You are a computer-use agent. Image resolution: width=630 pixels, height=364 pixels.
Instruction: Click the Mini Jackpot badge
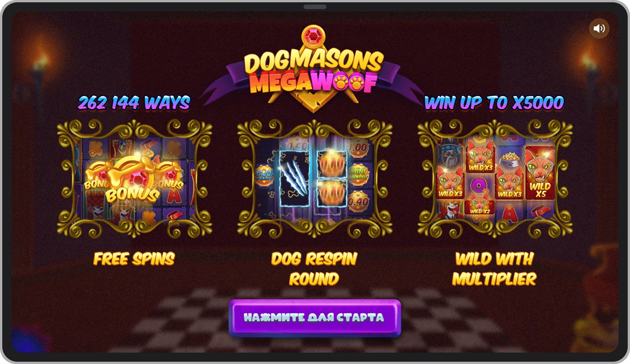click(x=358, y=175)
